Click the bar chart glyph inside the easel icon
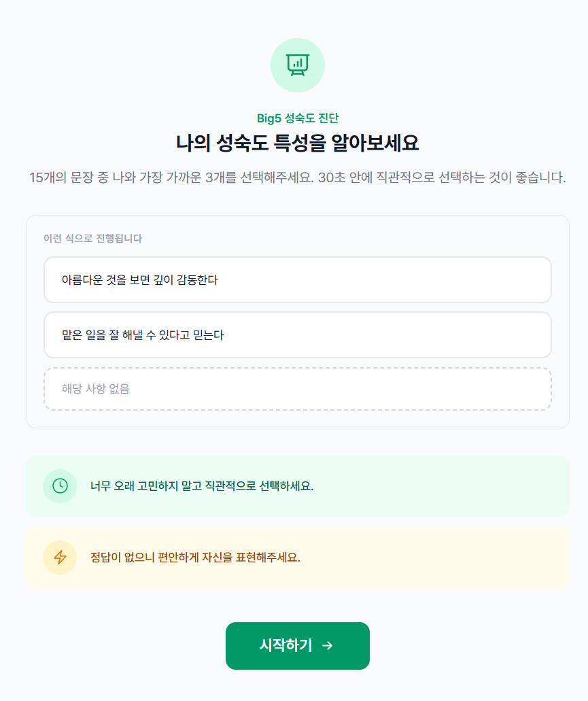The image size is (588, 701). click(x=297, y=62)
